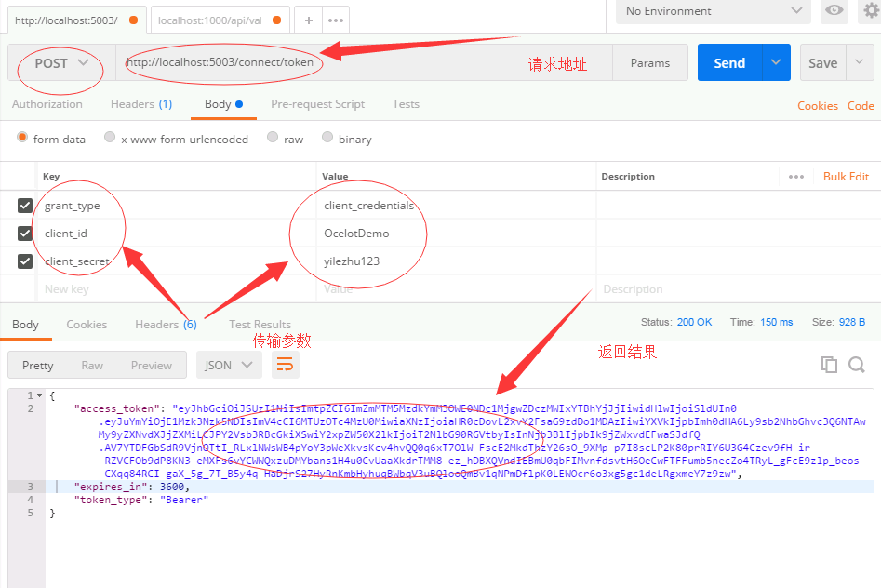
Task: Uncheck the grant_type row checkbox
Action: (25, 206)
